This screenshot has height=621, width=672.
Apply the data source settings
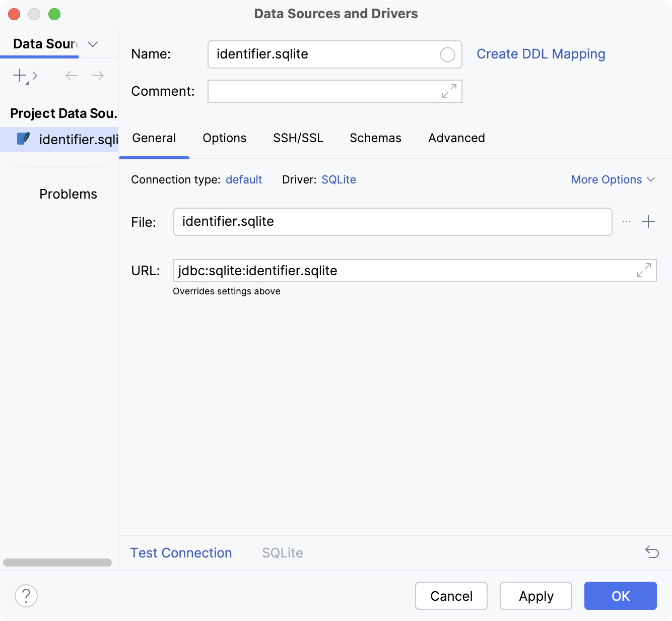[x=535, y=596]
